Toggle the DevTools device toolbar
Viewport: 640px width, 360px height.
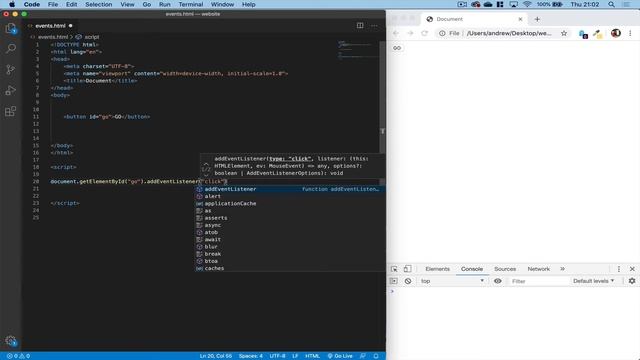pos(407,269)
